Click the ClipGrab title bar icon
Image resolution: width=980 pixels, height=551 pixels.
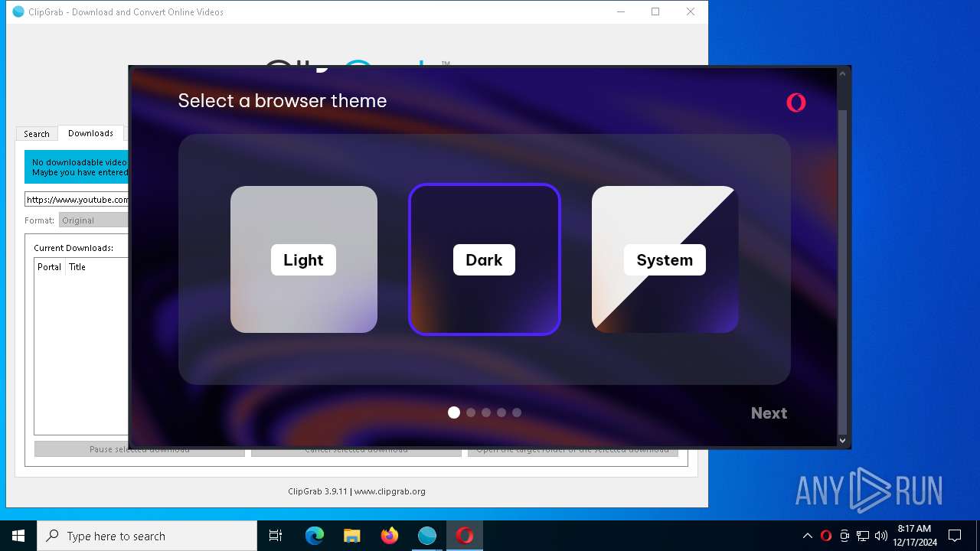(18, 11)
